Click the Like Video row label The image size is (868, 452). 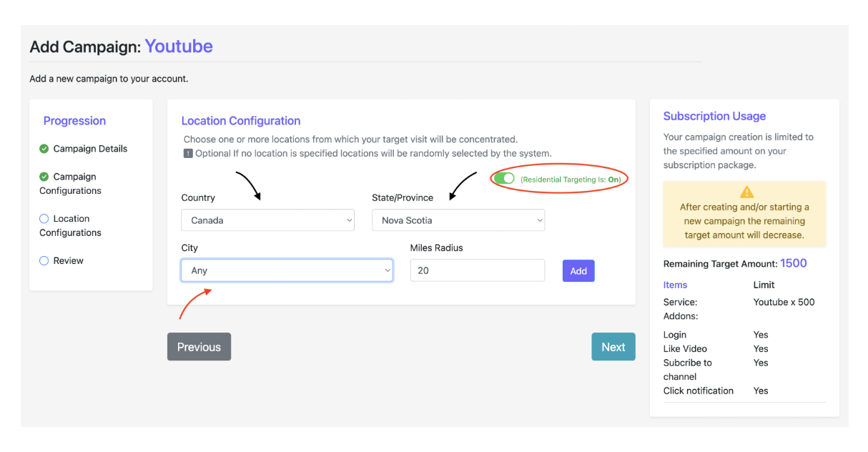685,348
